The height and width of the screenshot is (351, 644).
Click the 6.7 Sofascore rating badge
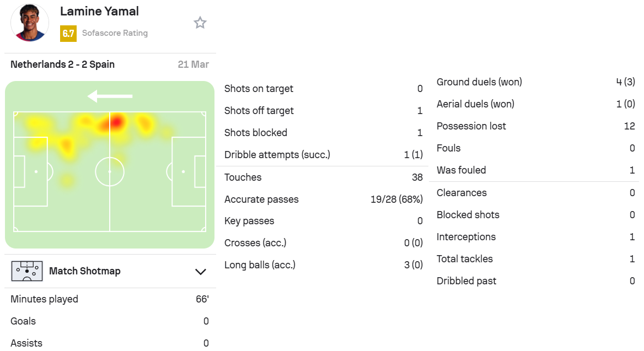[x=68, y=33]
